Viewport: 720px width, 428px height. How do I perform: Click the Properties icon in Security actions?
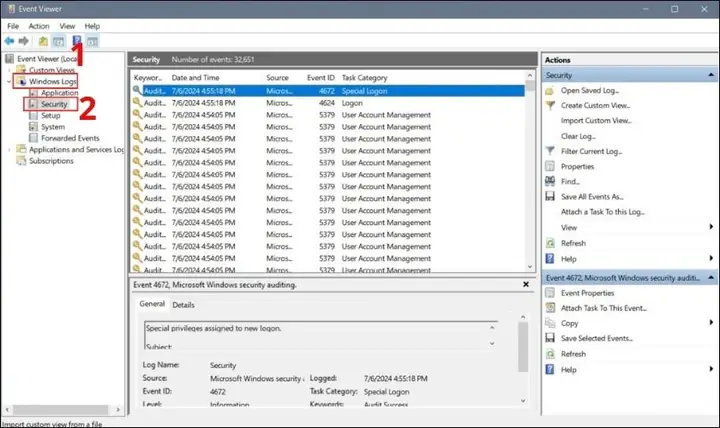[550, 166]
